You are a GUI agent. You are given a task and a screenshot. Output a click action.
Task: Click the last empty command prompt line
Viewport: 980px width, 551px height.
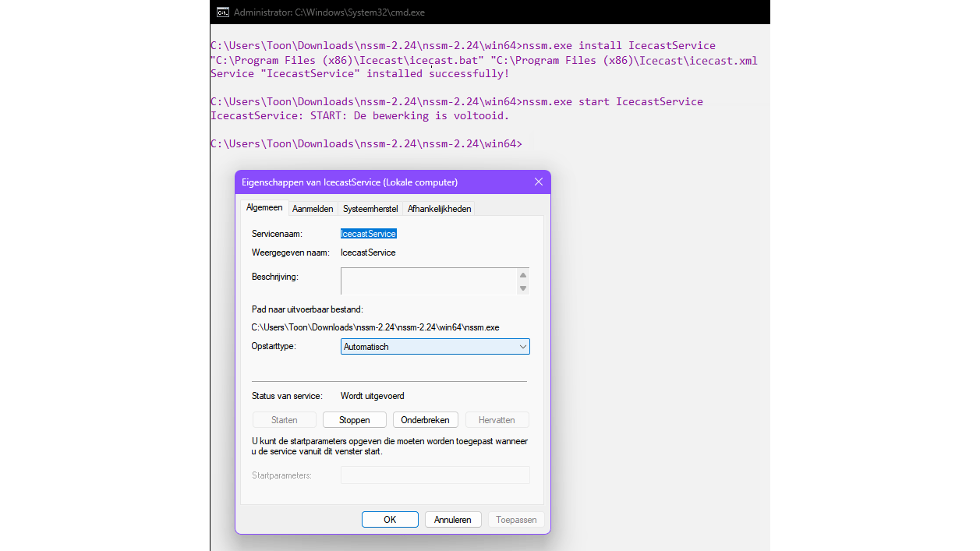(366, 144)
